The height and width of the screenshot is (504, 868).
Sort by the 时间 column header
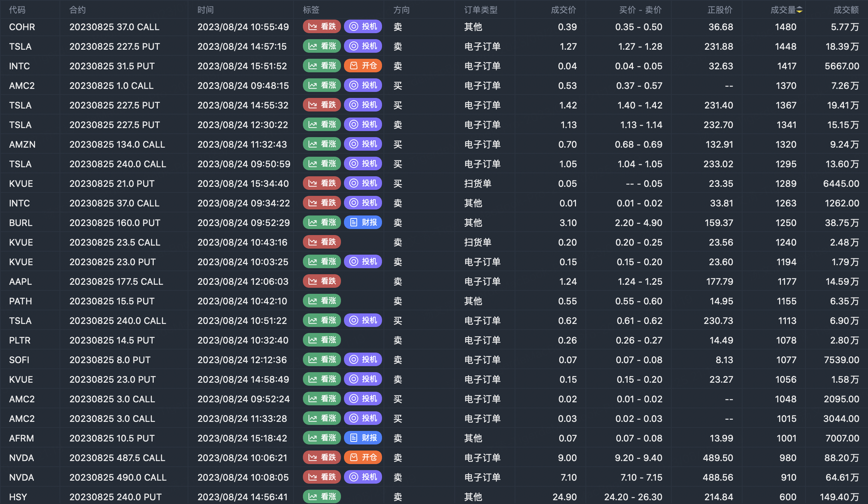(205, 10)
